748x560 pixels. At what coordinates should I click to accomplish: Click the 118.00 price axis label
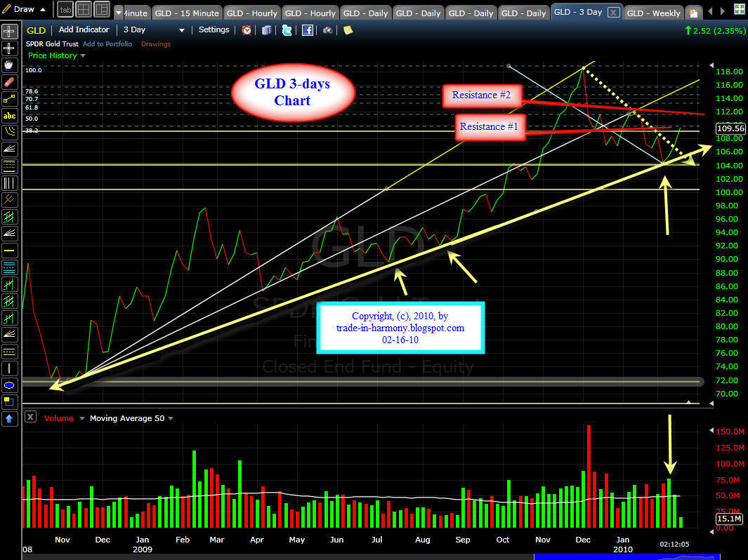(730, 72)
